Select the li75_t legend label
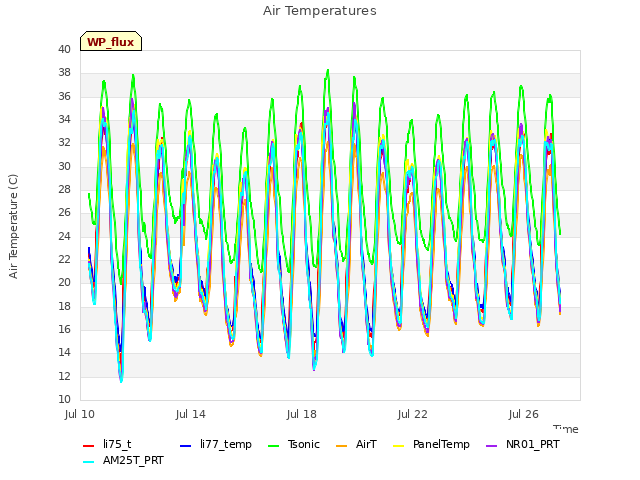 coord(117,444)
